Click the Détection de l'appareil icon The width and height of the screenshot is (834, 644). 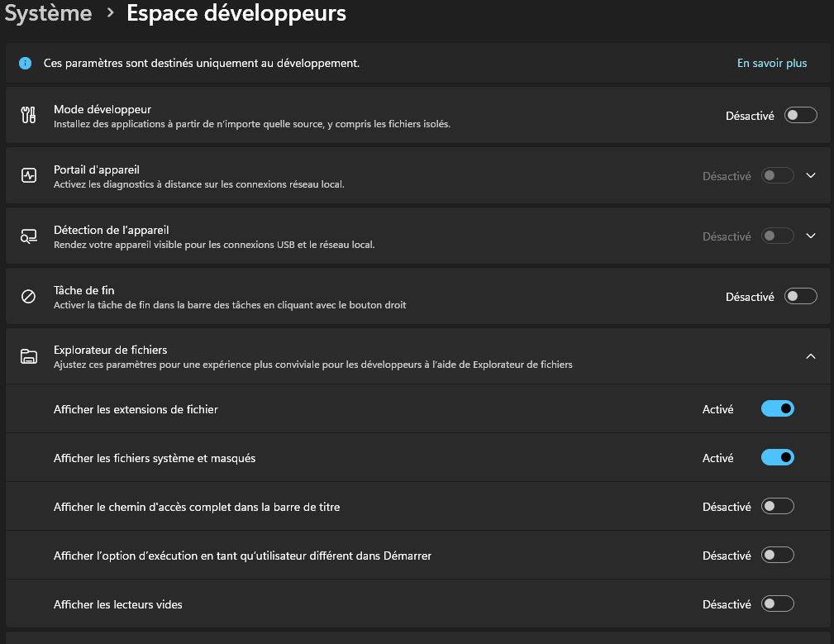(28, 236)
